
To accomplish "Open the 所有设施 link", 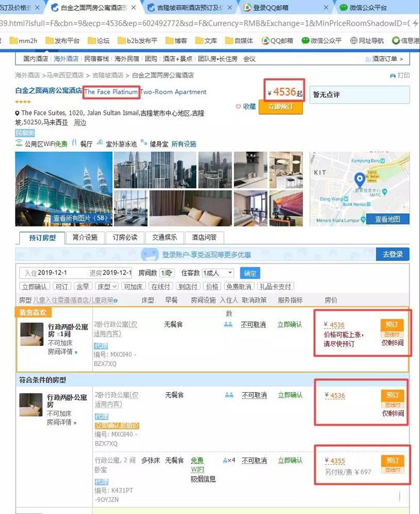I will [184, 144].
